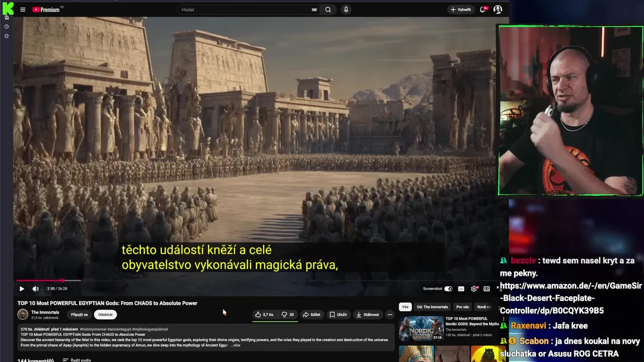Open the account avatar menu
Screen dimensions: 644x362
point(498,10)
